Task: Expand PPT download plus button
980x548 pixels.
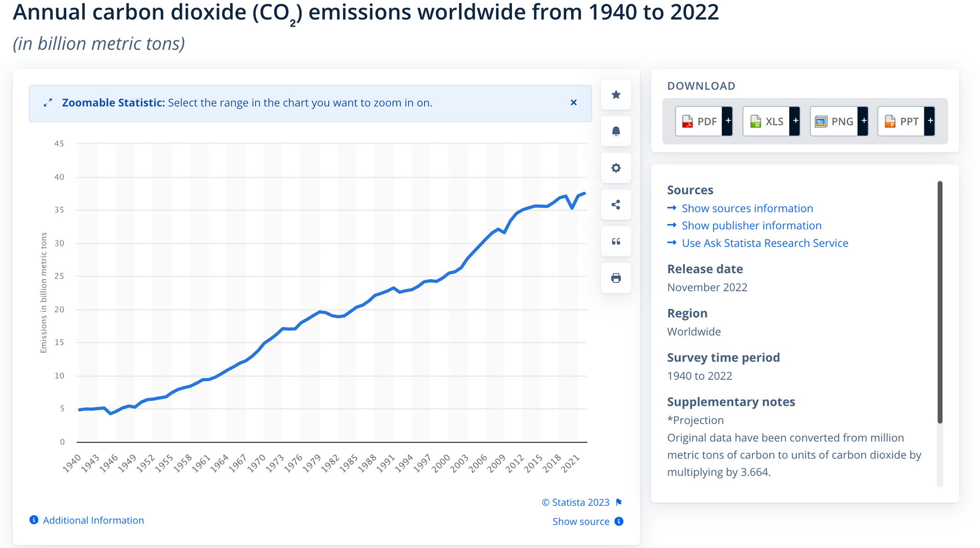Action: 930,121
